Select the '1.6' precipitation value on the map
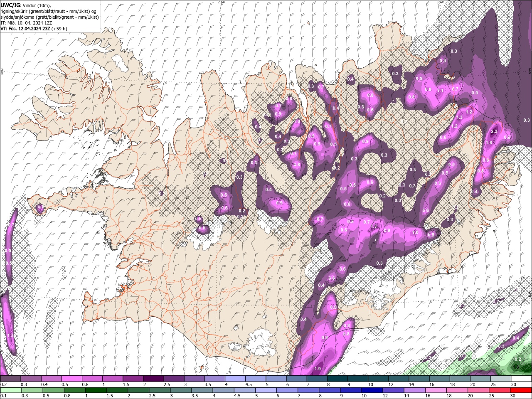 pos(489,143)
